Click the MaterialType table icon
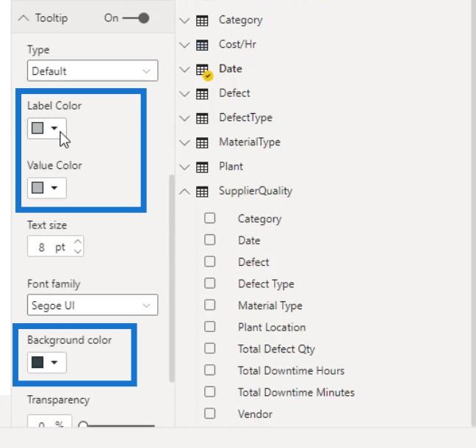 pyautogui.click(x=202, y=142)
